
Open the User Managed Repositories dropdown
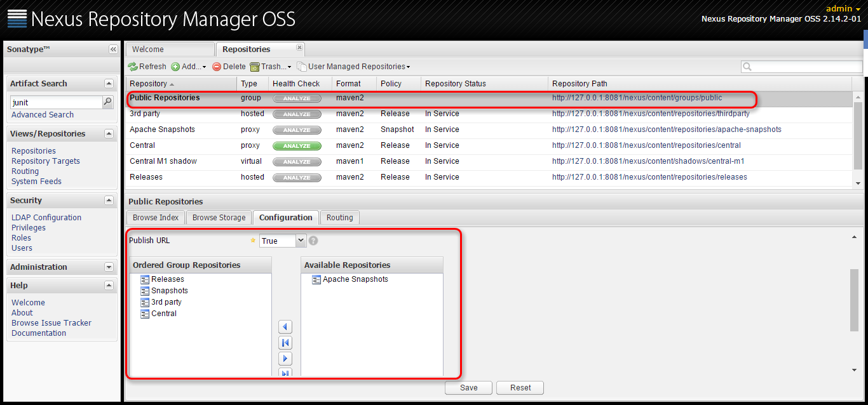[354, 67]
